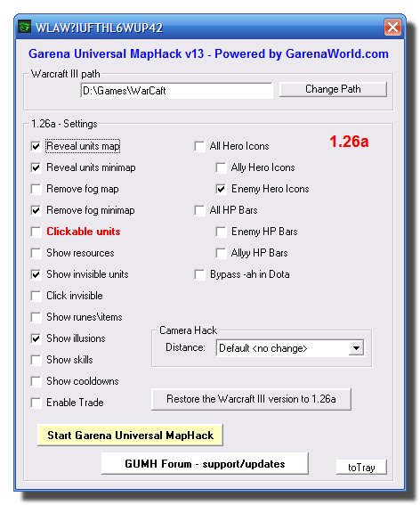420x505 pixels.
Task: Enable Remove fog map
Action: click(36, 189)
